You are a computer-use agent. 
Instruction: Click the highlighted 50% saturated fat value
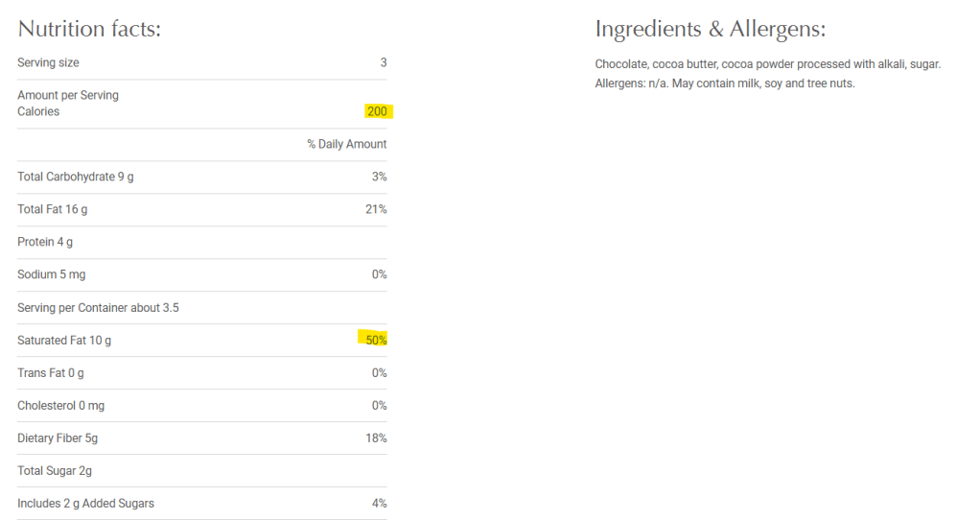[x=376, y=340]
